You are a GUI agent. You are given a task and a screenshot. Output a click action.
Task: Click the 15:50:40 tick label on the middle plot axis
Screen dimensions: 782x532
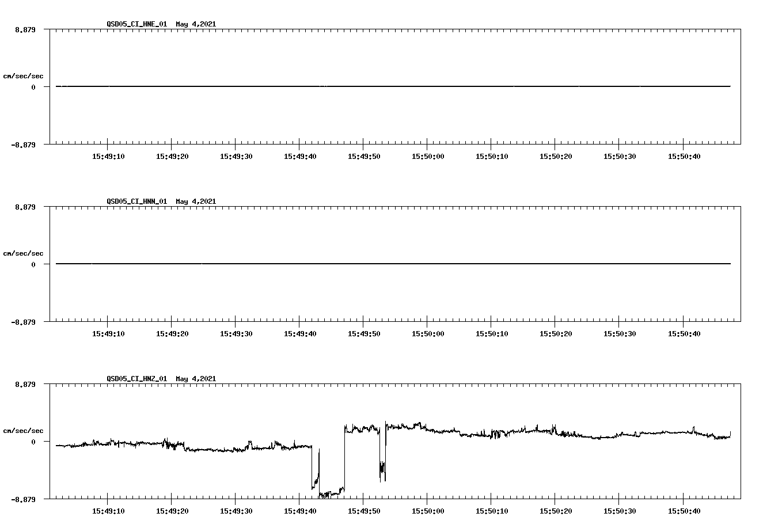685,332
